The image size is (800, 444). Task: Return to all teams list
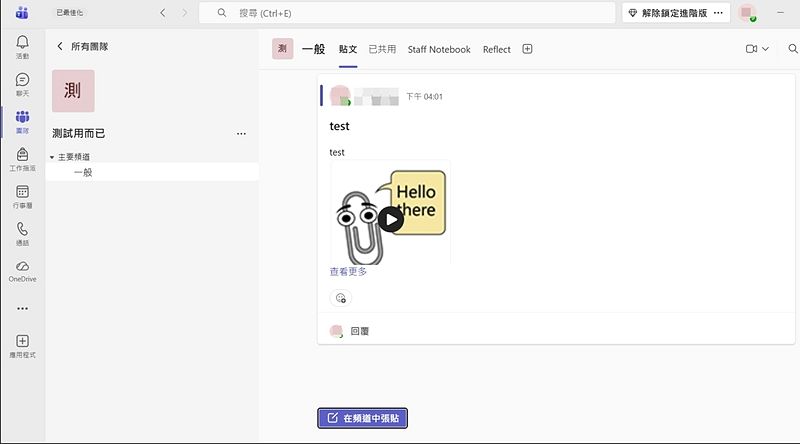tap(83, 46)
